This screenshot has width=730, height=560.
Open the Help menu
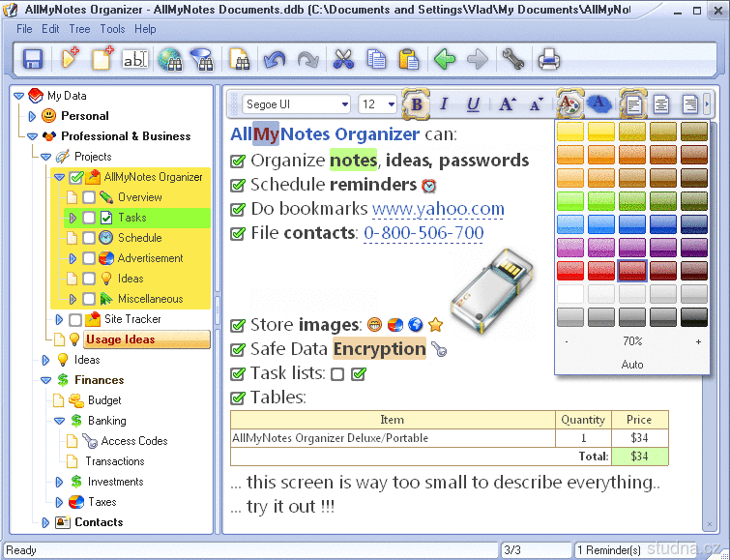(x=145, y=29)
